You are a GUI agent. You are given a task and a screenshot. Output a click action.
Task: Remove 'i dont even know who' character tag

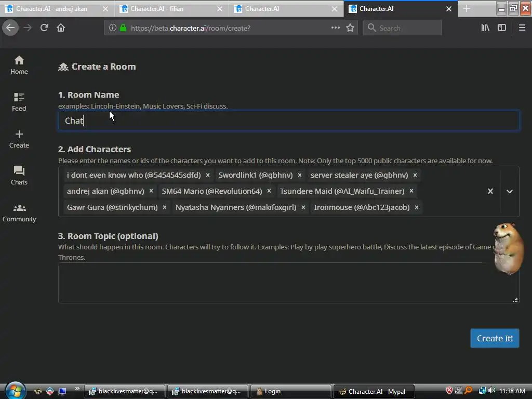pos(208,175)
